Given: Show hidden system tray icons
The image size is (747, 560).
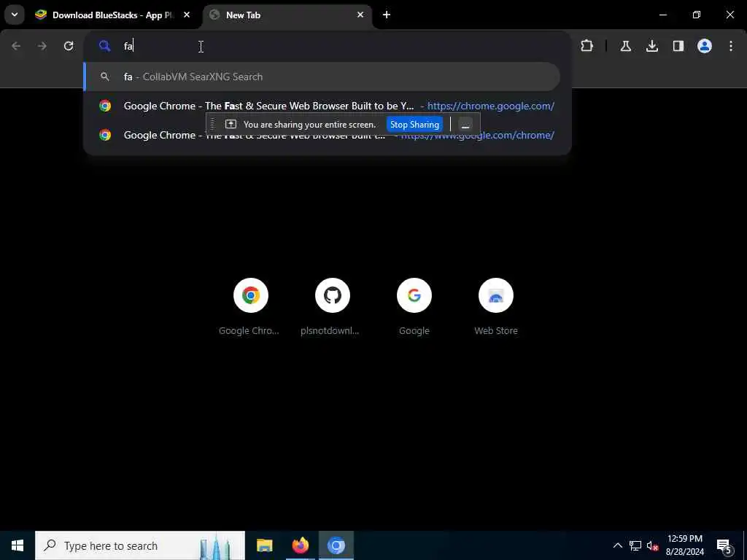Looking at the screenshot, I should (617, 545).
